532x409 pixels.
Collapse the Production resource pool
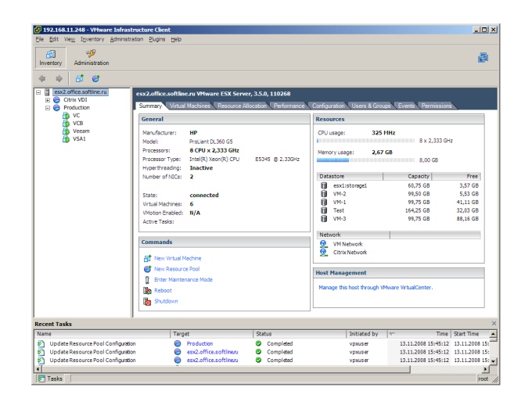coord(48,108)
